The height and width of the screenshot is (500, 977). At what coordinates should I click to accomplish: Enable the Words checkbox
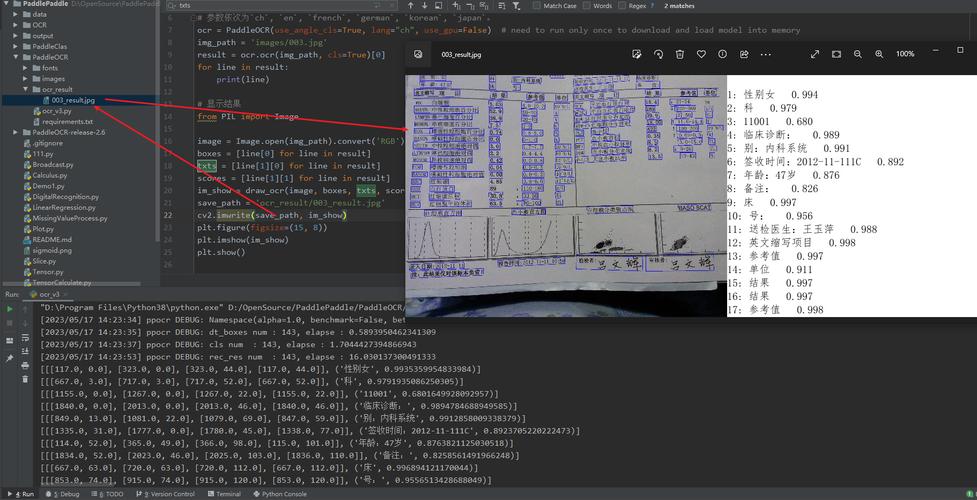click(586, 6)
